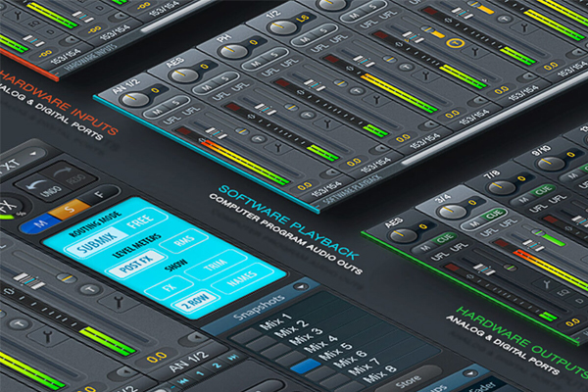Select Mix 5 in the Snapshots list
The width and height of the screenshot is (588, 392).
[337, 352]
